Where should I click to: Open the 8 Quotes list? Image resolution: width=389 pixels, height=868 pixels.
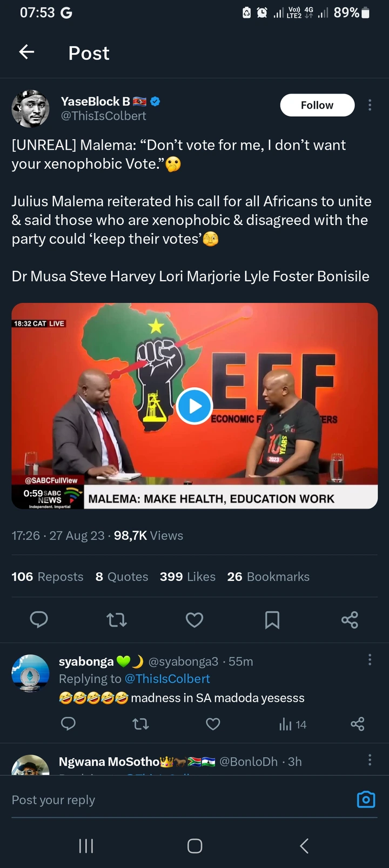pyautogui.click(x=122, y=577)
